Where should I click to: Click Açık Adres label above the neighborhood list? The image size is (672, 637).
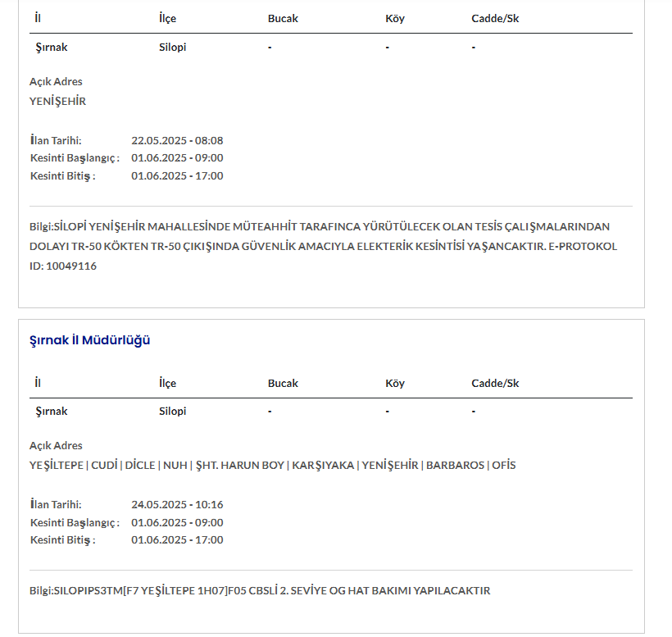pyautogui.click(x=56, y=446)
